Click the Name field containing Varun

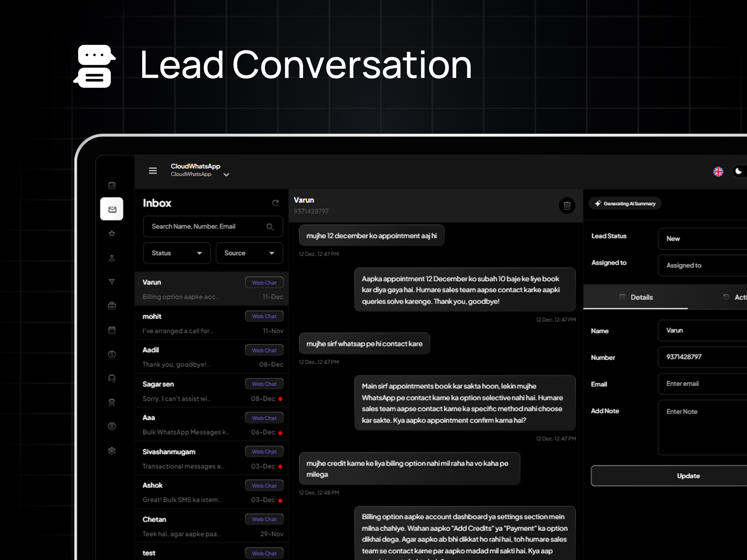pyautogui.click(x=702, y=331)
